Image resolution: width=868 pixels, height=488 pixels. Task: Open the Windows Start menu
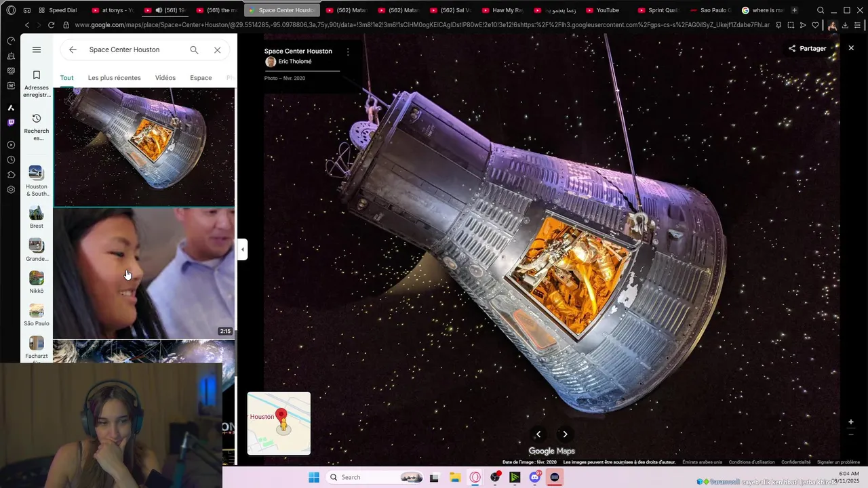(313, 477)
